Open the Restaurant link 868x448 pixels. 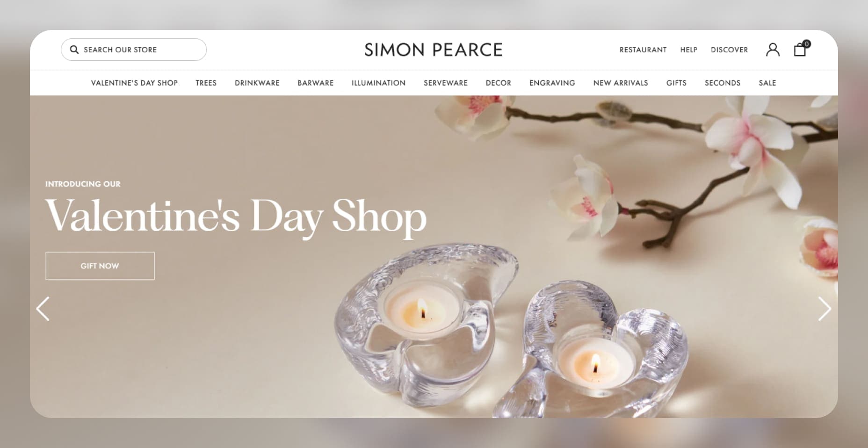[x=643, y=50]
